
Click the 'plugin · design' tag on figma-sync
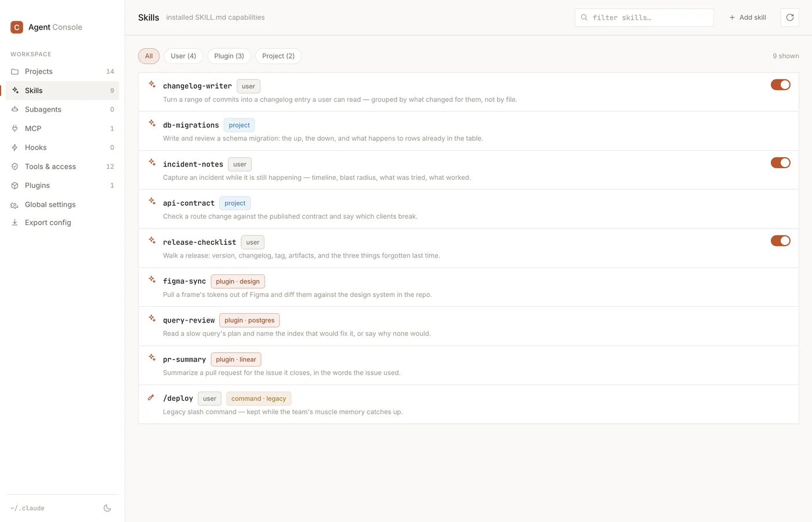click(238, 281)
